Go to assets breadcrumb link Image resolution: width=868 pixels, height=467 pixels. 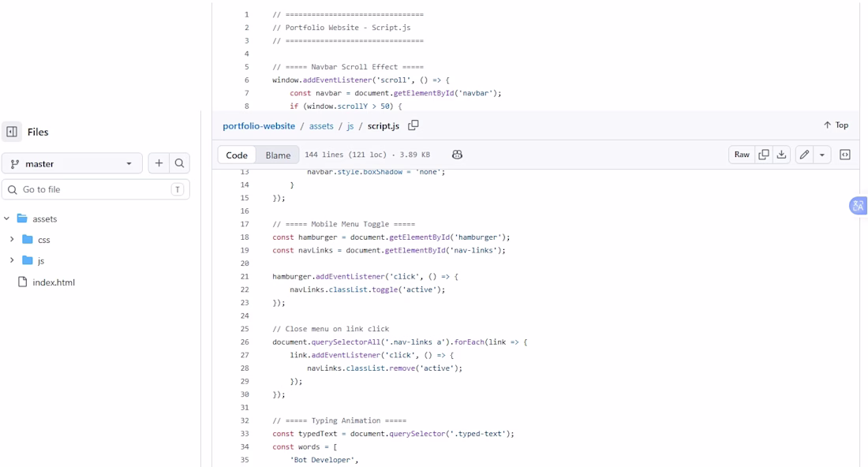pos(321,126)
